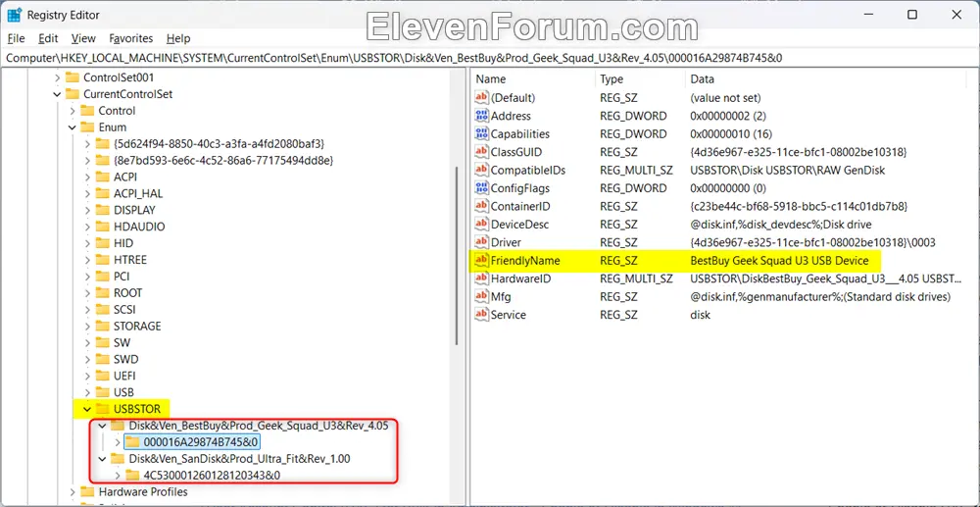Expand the 000016A29874B745&0 key
This screenshot has width=980, height=507.
(x=118, y=442)
